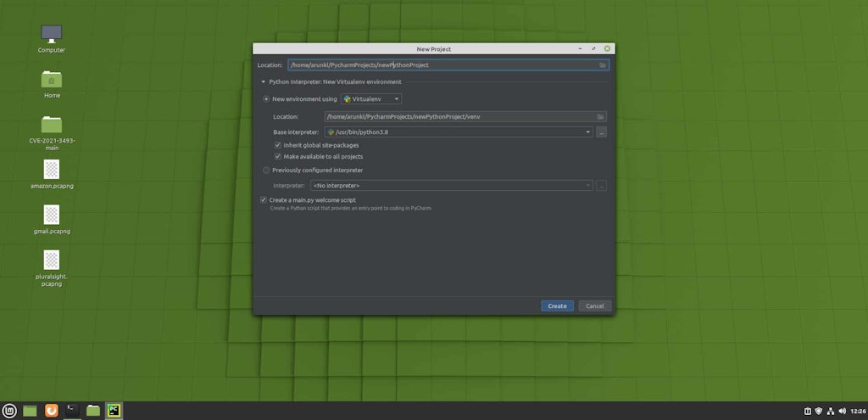Close the New Project dialog
Image resolution: width=868 pixels, height=420 pixels.
[x=607, y=48]
